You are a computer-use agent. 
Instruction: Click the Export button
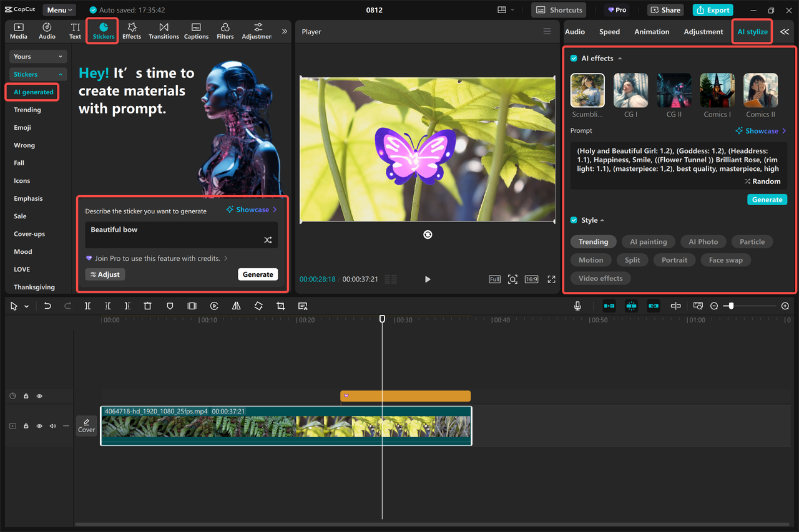pyautogui.click(x=713, y=10)
